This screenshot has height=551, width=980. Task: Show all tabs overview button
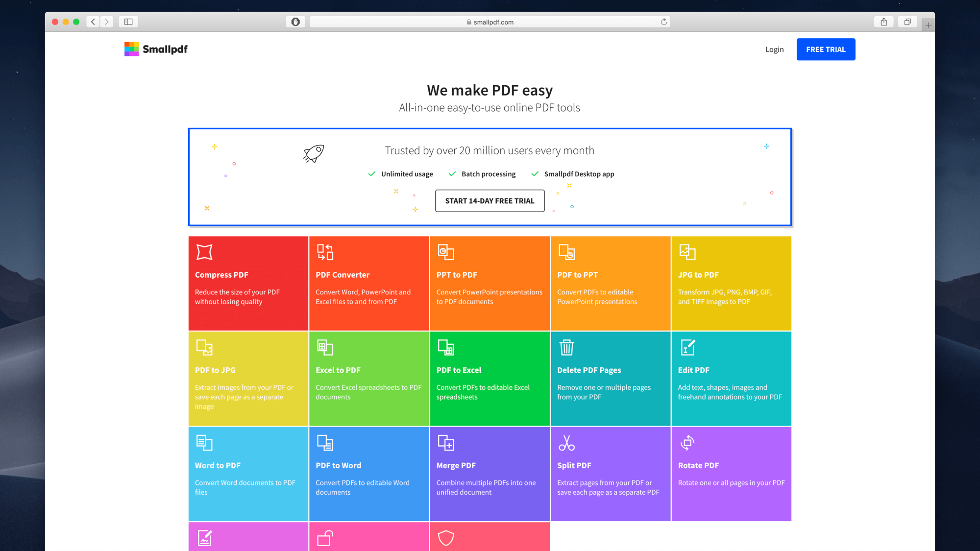[x=907, y=22]
